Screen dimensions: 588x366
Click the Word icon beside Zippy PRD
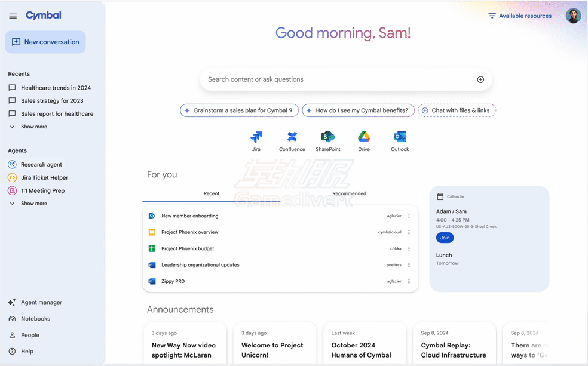(x=152, y=281)
